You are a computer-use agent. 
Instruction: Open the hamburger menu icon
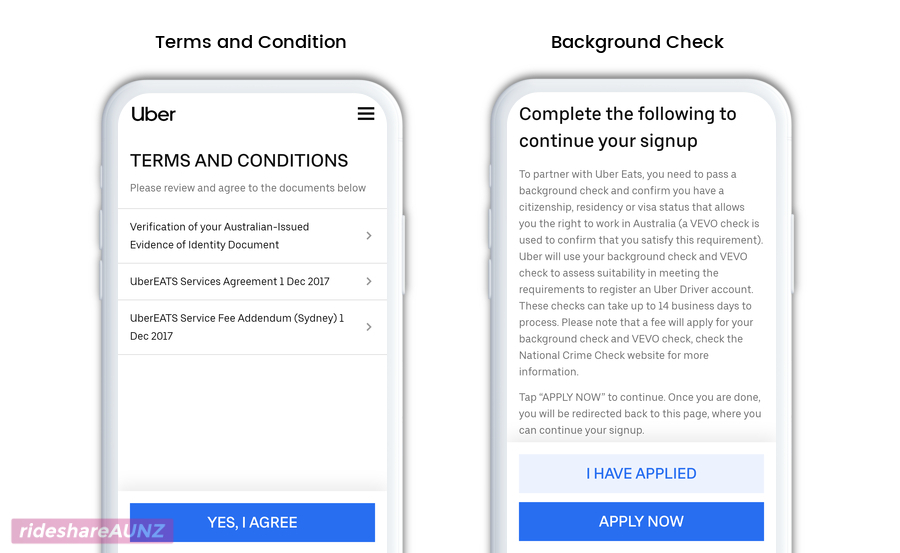tap(366, 113)
